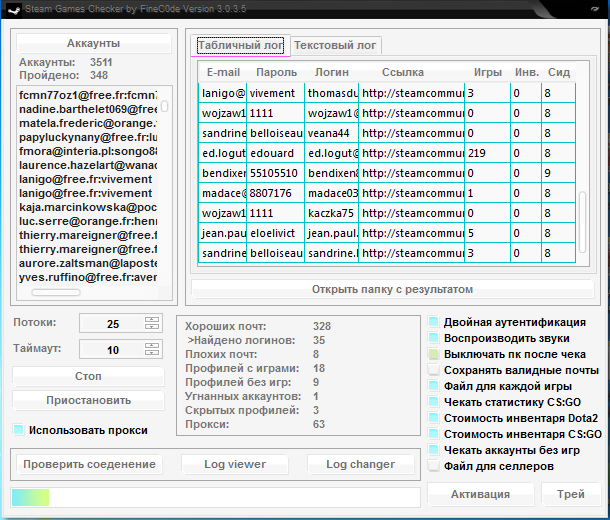Click the Игры column header
The width and height of the screenshot is (610, 520).
coord(487,72)
